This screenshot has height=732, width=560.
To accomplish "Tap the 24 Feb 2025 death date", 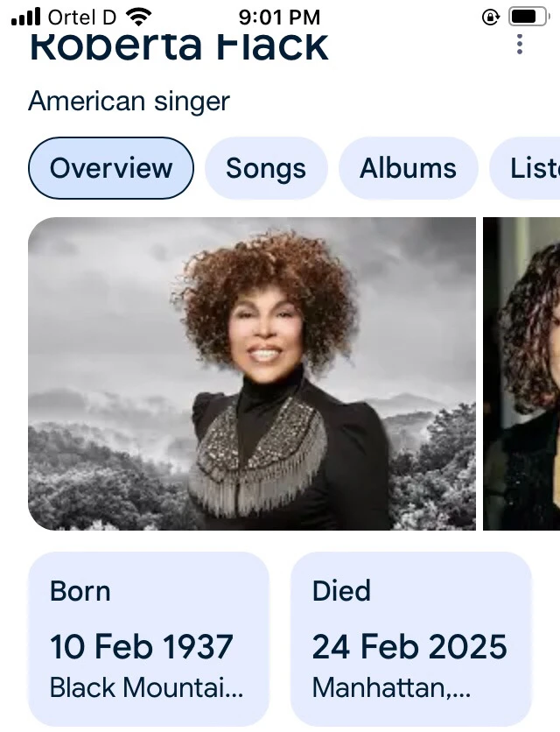I will pyautogui.click(x=409, y=646).
